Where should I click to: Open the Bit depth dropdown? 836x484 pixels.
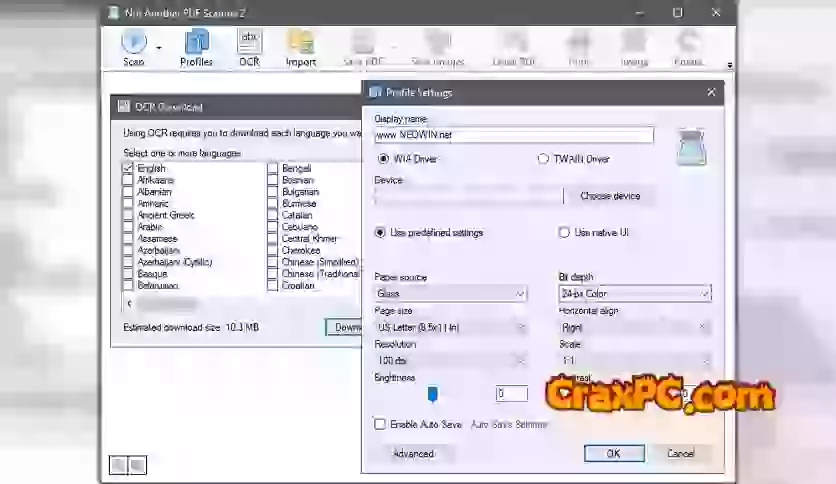(634, 294)
